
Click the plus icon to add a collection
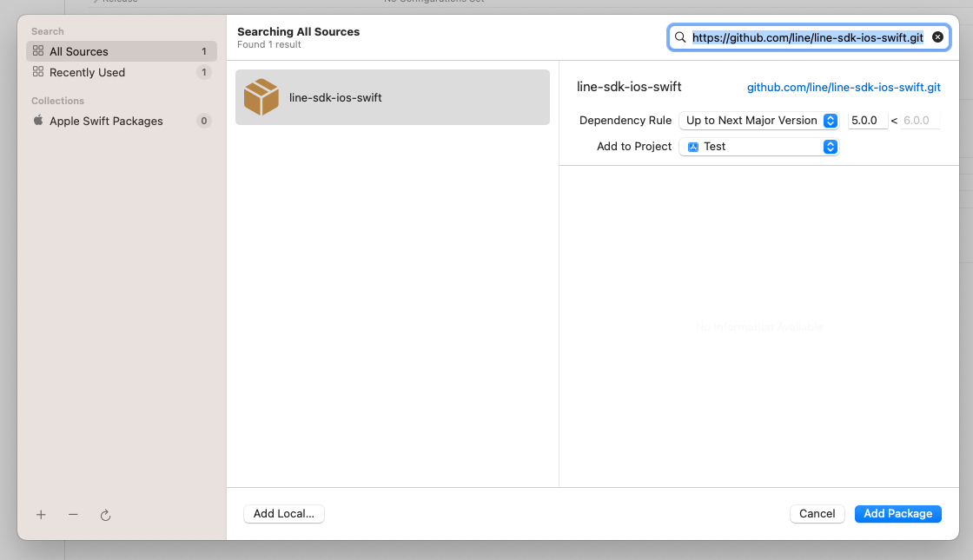41,515
